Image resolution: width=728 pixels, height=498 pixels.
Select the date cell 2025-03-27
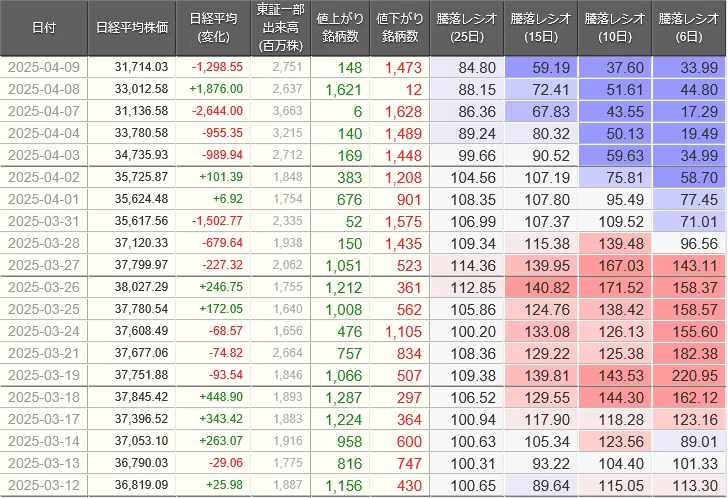point(44,265)
